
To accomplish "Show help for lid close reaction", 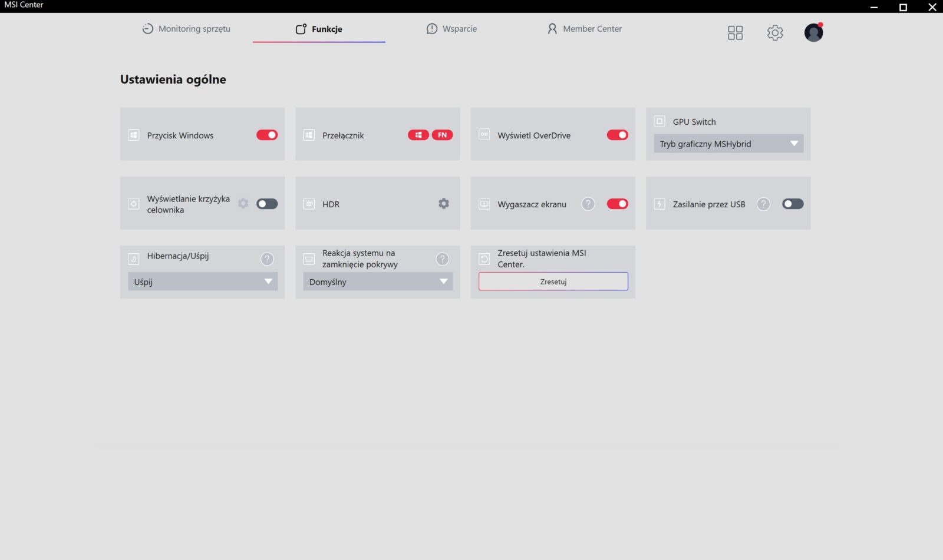I will 442,259.
